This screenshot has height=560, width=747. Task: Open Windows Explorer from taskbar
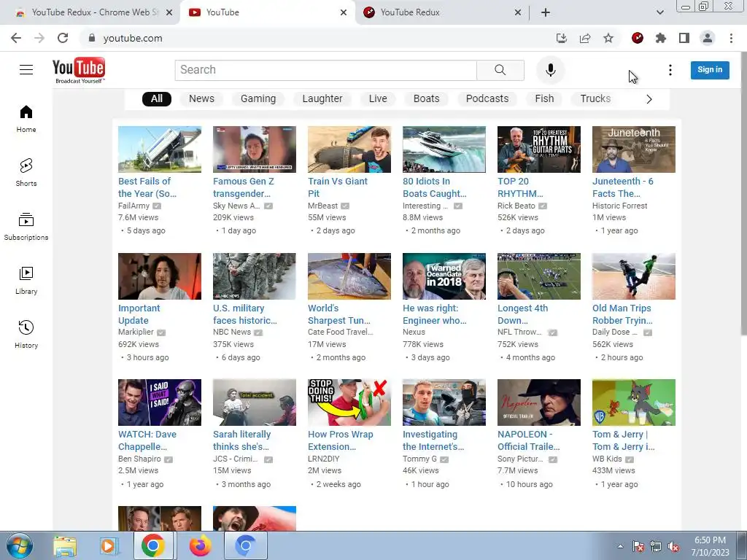[x=65, y=546]
